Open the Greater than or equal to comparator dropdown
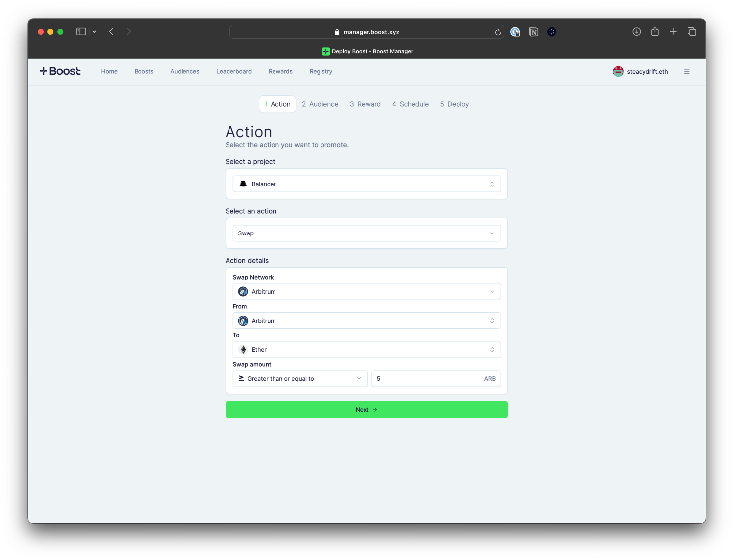734x560 pixels. [x=300, y=378]
